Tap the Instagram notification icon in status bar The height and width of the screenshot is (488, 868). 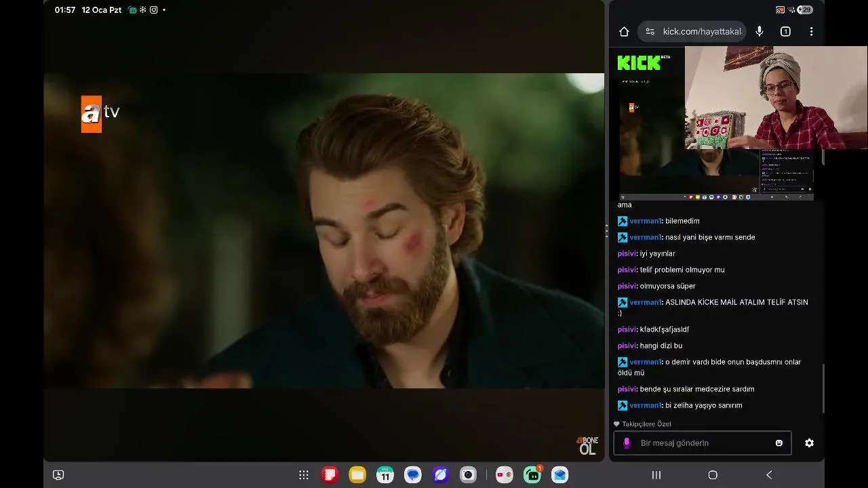(154, 10)
